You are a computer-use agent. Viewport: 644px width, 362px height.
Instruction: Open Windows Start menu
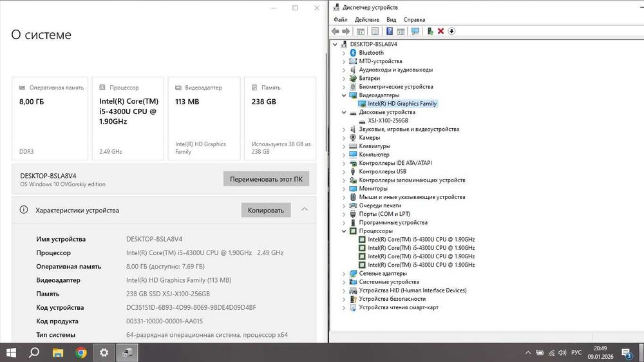(x=11, y=352)
